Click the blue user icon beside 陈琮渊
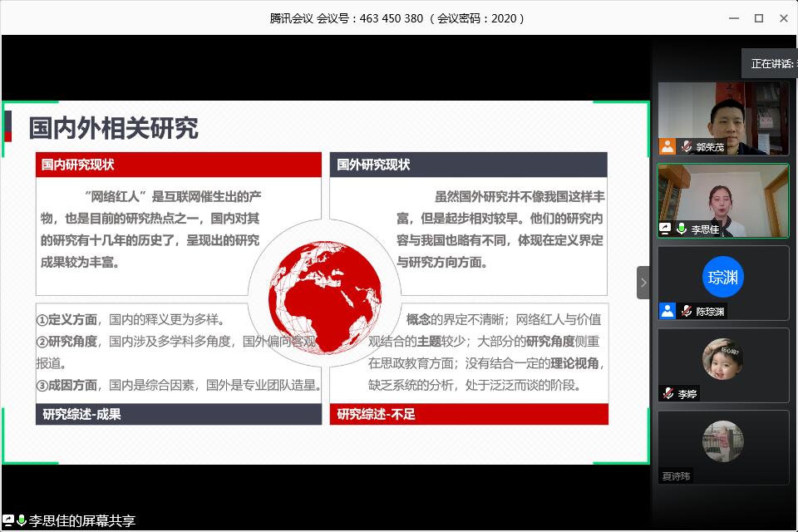This screenshot has width=798, height=532. (667, 311)
